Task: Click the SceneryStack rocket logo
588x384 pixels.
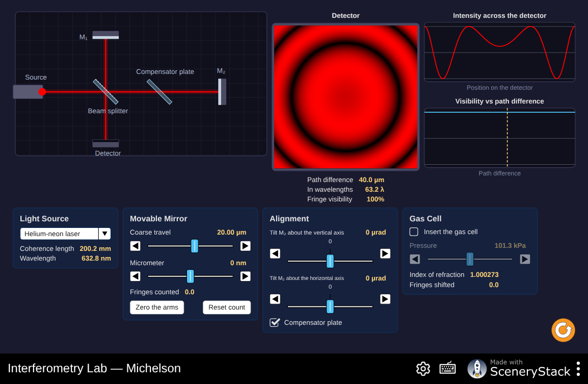Action: [476, 369]
